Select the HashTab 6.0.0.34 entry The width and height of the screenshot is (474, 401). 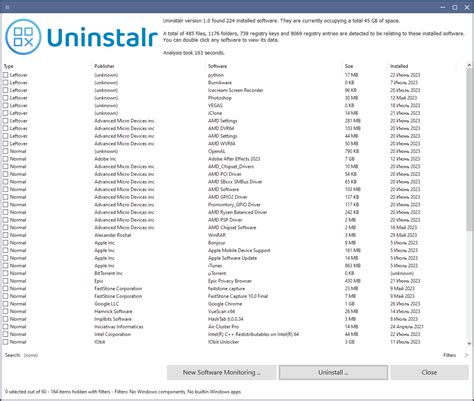[x=226, y=319]
